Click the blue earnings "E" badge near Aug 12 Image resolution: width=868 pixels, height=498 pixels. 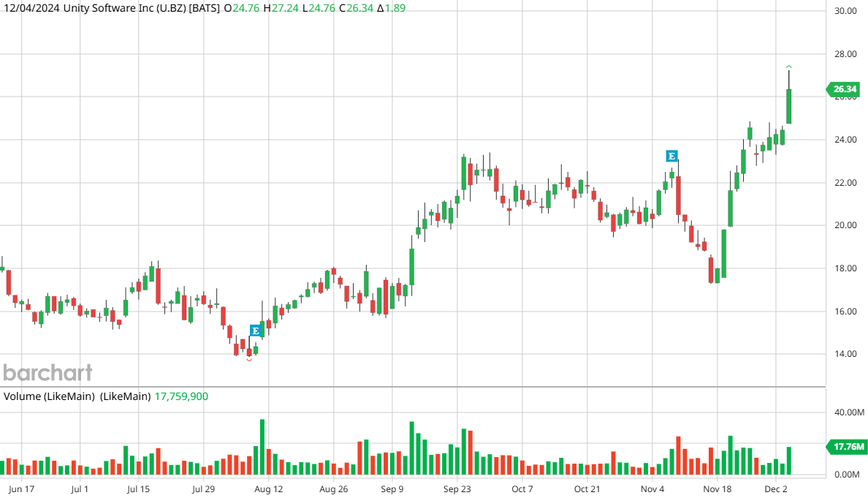point(254,331)
